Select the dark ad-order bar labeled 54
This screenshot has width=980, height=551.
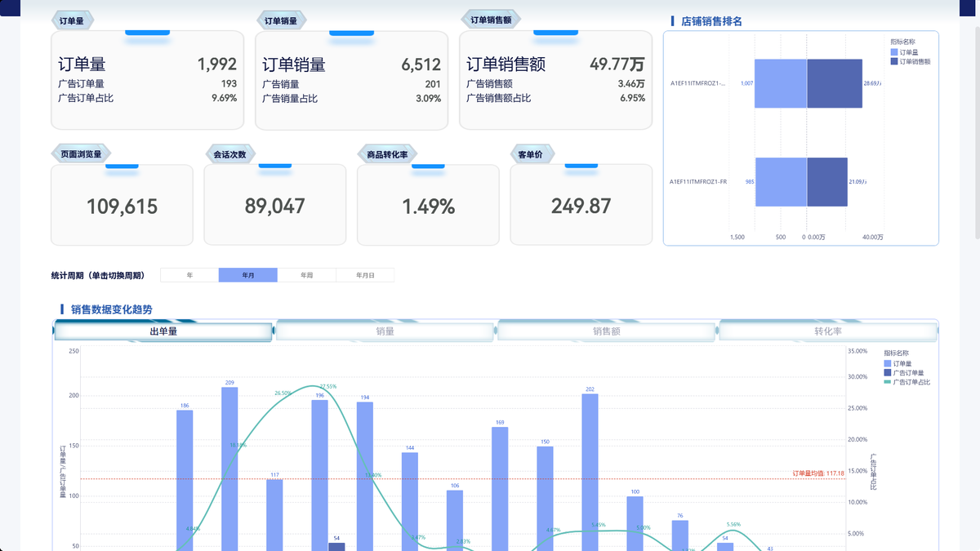coord(336,546)
